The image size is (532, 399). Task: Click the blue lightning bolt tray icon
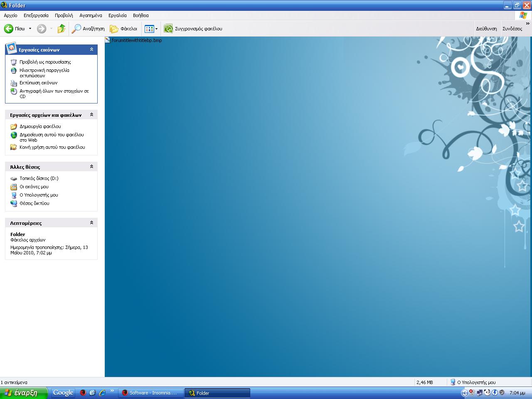495,392
